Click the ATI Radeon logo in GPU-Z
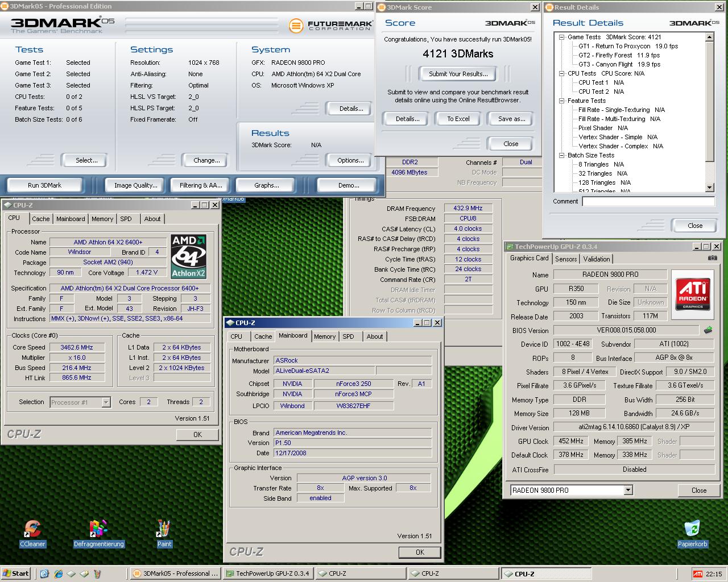The width and height of the screenshot is (728, 582). 693,294
